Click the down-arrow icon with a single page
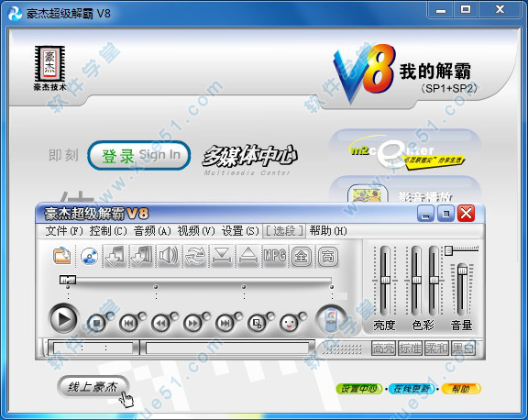This screenshot has height=420, width=528. (x=115, y=257)
